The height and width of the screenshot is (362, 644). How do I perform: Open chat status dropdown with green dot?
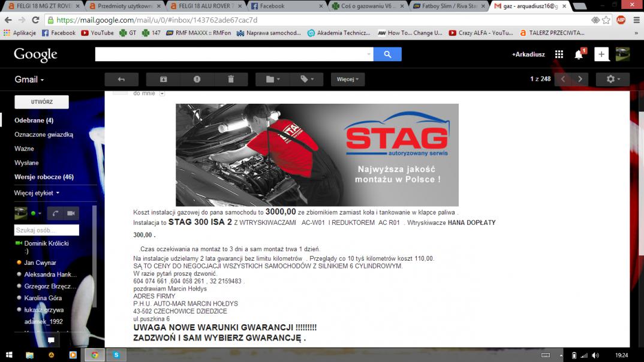click(36, 213)
